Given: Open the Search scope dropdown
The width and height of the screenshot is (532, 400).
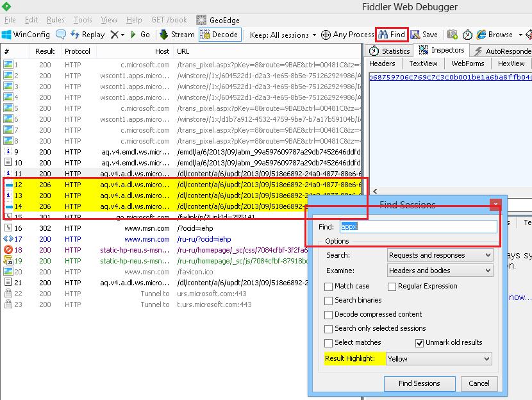Looking at the screenshot, I should 440,255.
